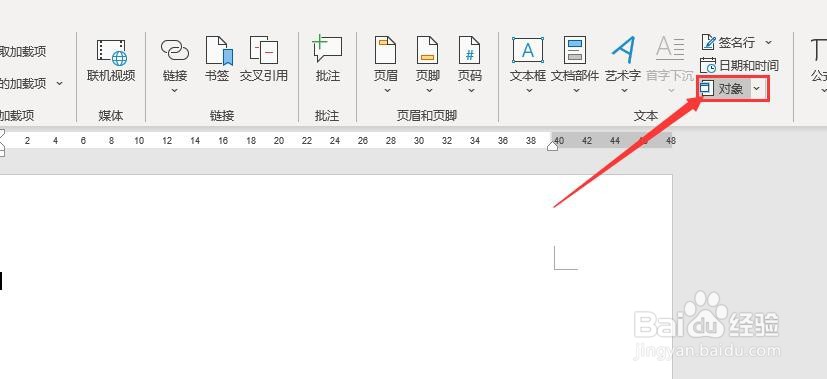Click the horizontal ruler at mark 20
This screenshot has height=379, width=827.
[279, 141]
